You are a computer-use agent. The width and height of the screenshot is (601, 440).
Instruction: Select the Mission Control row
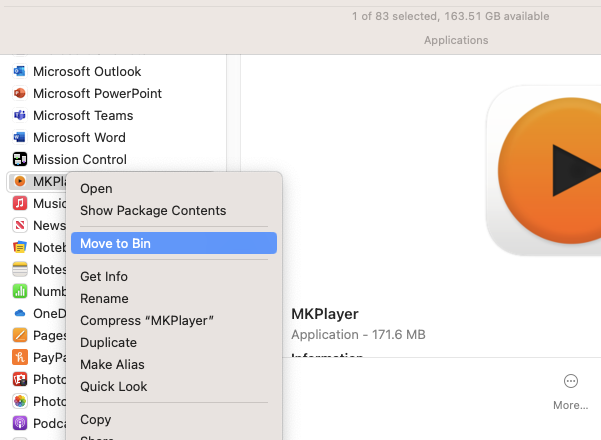113,159
